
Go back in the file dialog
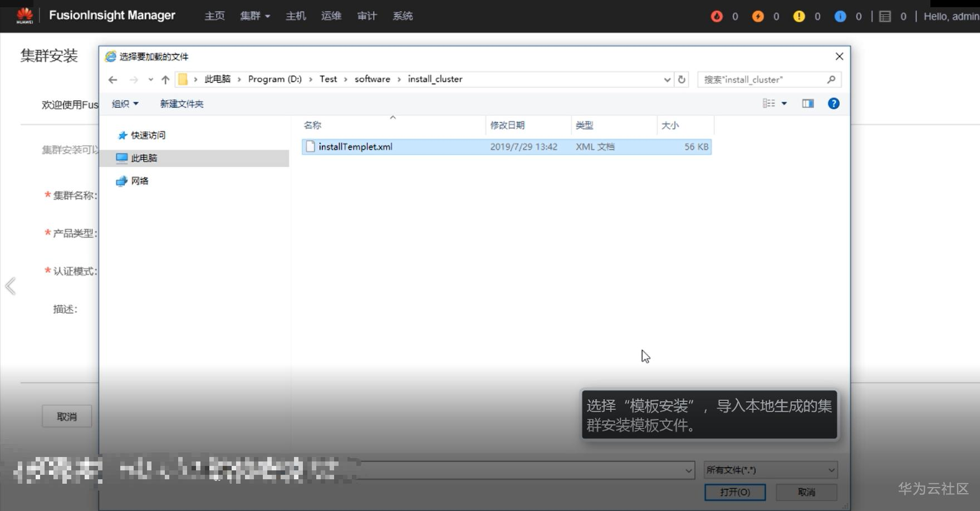113,80
